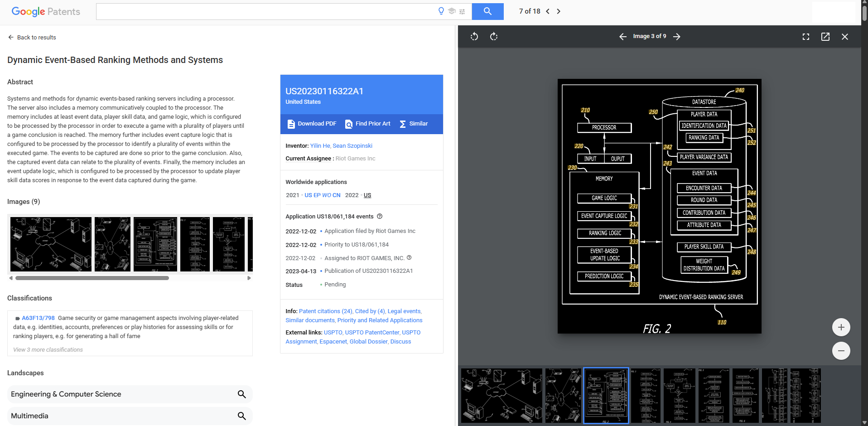The width and height of the screenshot is (868, 426).
Task: Open inventor Yilin He link
Action: [x=320, y=145]
